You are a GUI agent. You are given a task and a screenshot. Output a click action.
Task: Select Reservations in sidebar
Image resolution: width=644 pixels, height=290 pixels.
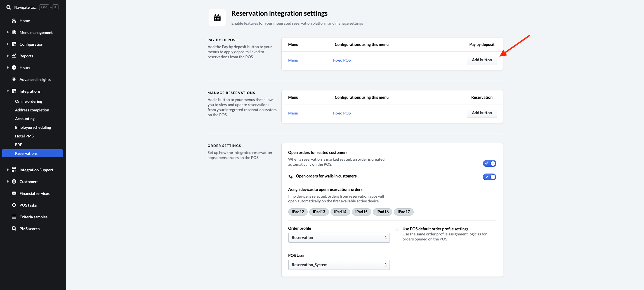(32, 153)
